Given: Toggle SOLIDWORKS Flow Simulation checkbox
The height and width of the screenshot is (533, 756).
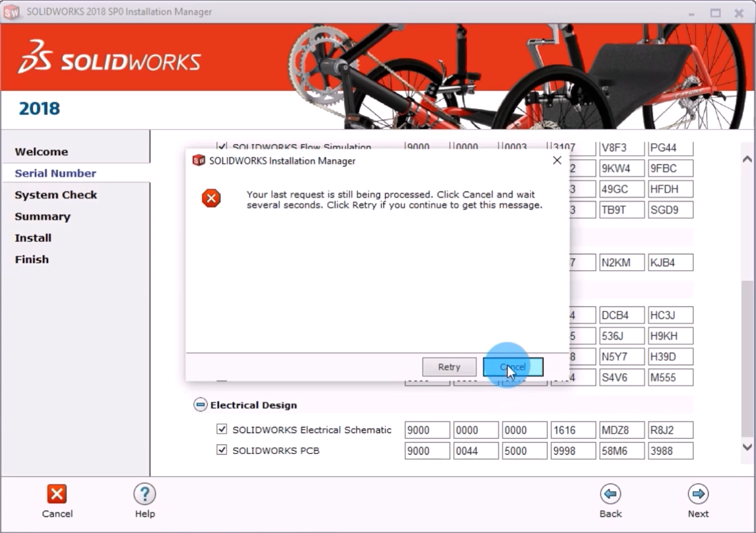Looking at the screenshot, I should [222, 147].
